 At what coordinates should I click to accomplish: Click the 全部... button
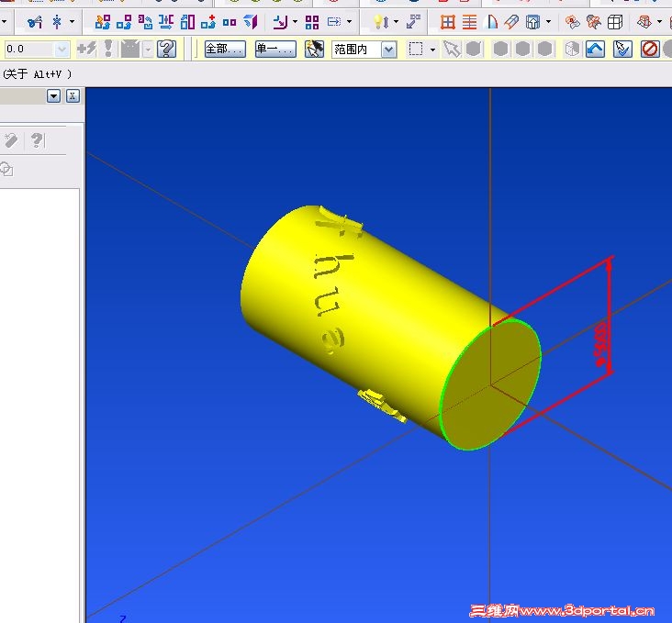tap(225, 50)
